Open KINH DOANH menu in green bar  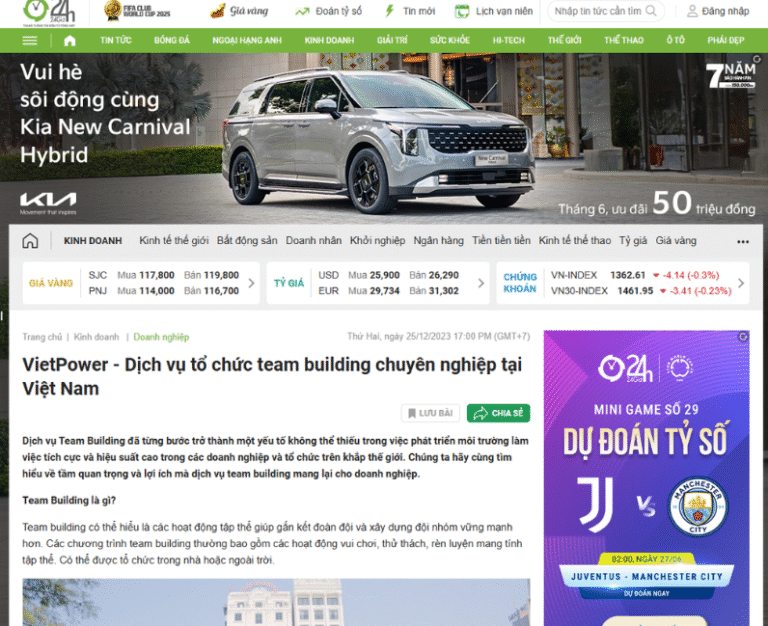click(x=329, y=41)
